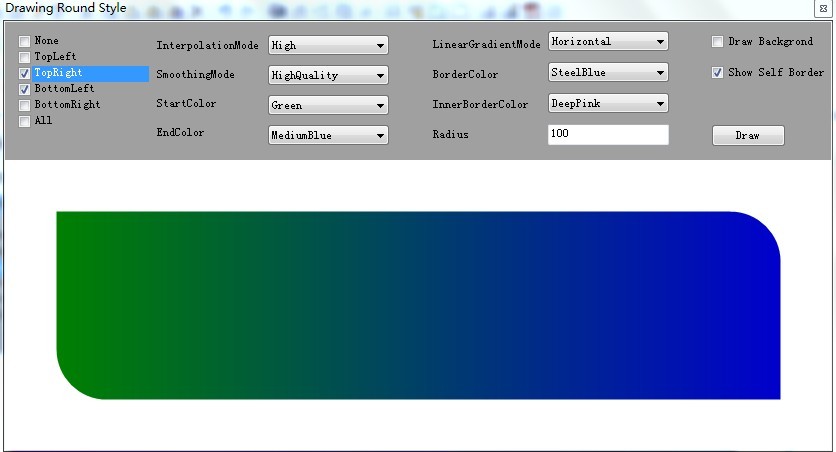
Task: Uncheck the TopRight corner checkbox
Action: click(25, 73)
